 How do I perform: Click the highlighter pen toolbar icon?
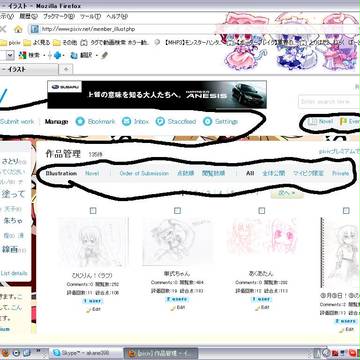pyautogui.click(x=104, y=55)
